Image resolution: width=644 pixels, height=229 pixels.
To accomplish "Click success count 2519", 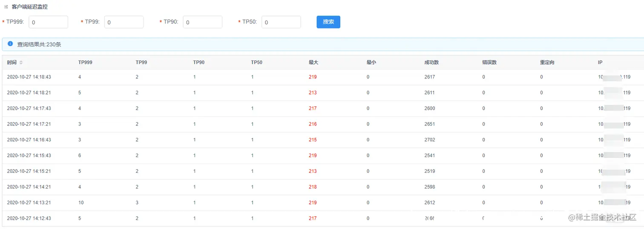I will (430, 172).
